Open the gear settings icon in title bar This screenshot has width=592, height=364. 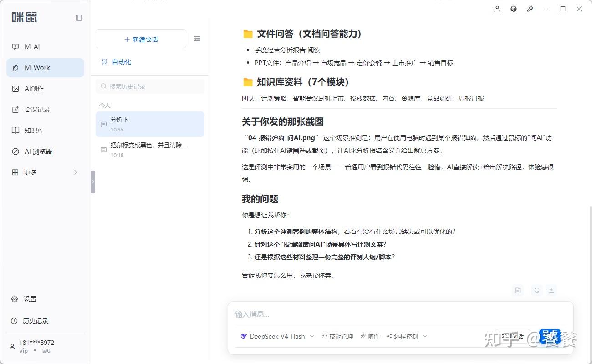[x=514, y=9]
